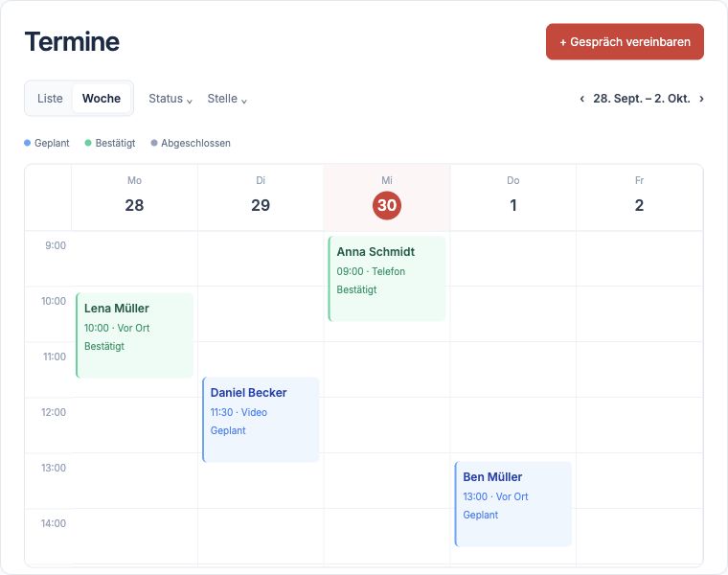Select the Woche view tab
This screenshot has height=575, width=728.
[102, 99]
